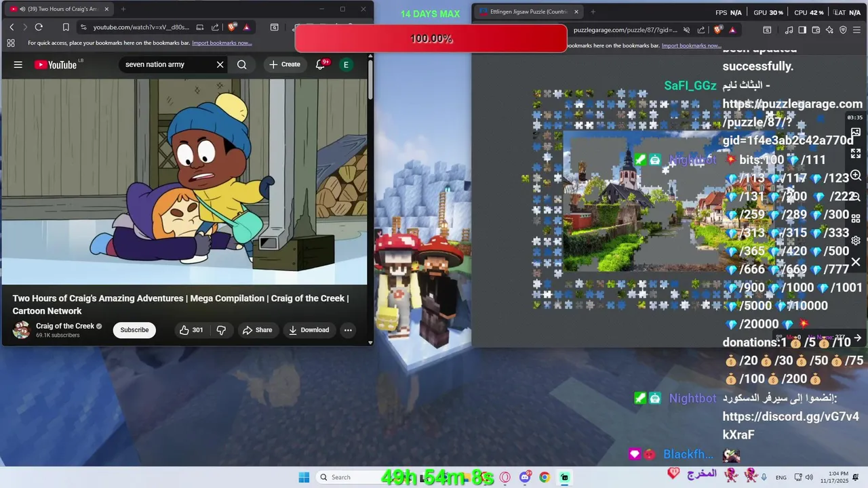868x488 pixels.
Task: Open Brave Rewards triangle in YouTube window
Action: click(x=246, y=27)
